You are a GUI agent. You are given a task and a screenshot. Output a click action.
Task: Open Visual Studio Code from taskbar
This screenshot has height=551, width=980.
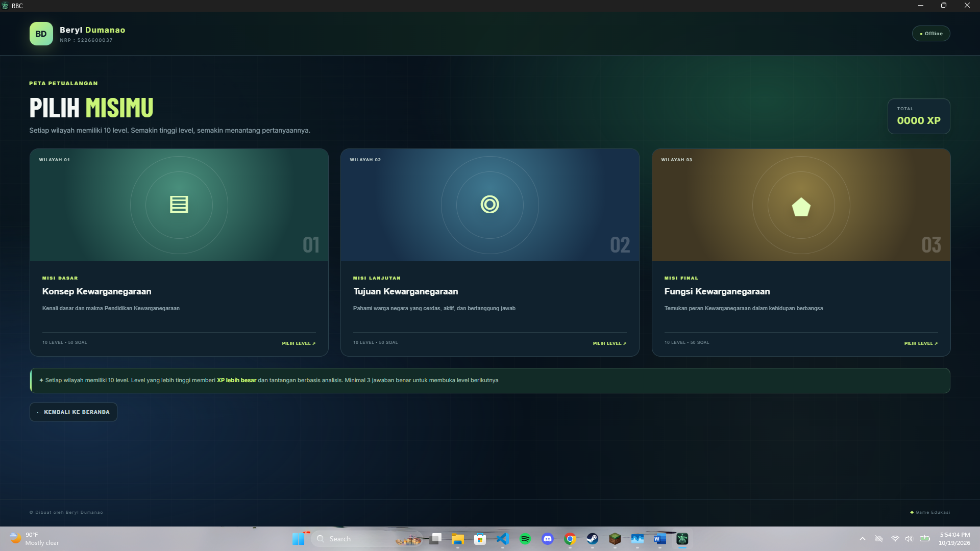coord(503,539)
